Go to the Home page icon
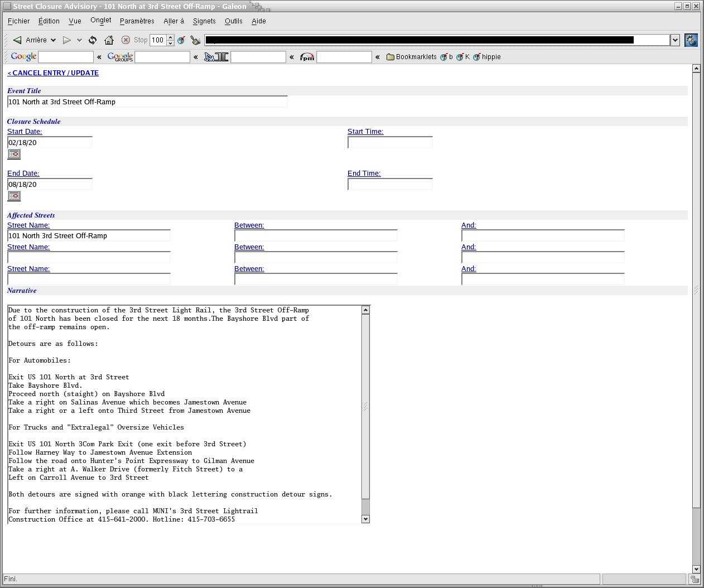 (x=109, y=40)
